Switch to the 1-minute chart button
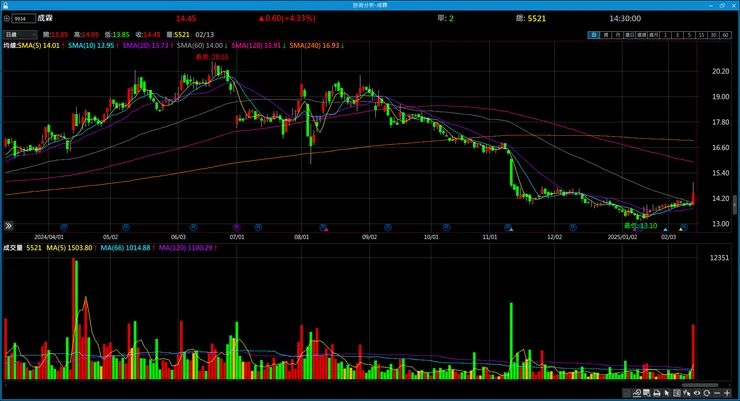The width and height of the screenshot is (740, 401). (665, 35)
